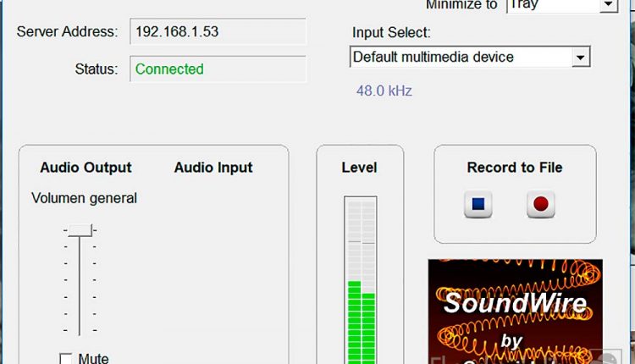
Task: Click the Connected status field
Action: [218, 69]
